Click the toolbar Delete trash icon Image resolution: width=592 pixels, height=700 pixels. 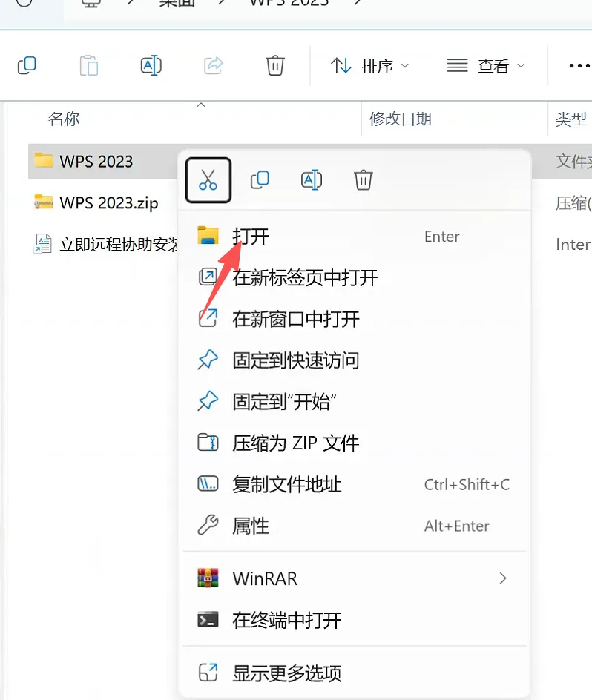[275, 65]
